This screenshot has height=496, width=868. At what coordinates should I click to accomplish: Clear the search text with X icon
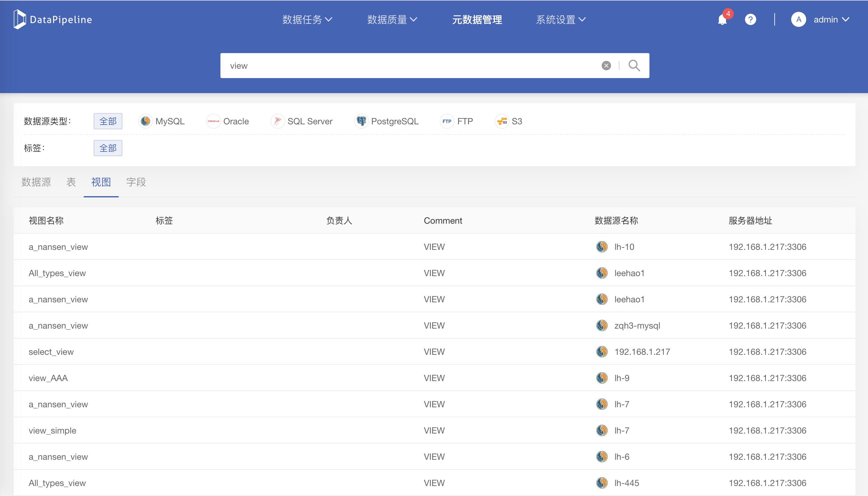click(x=606, y=66)
